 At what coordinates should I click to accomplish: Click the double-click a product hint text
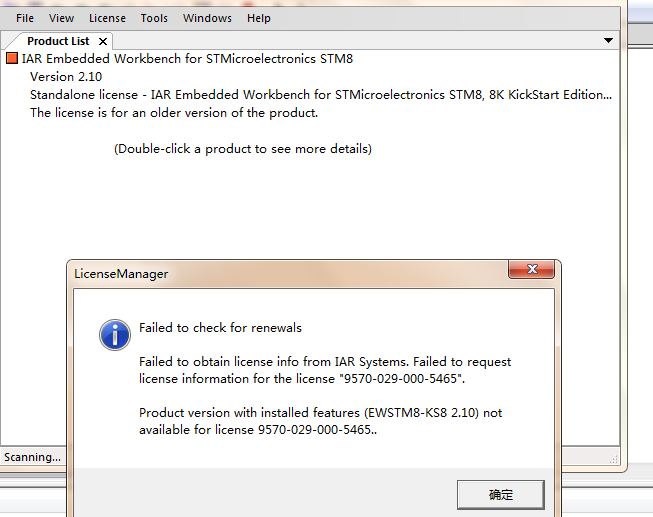click(243, 149)
